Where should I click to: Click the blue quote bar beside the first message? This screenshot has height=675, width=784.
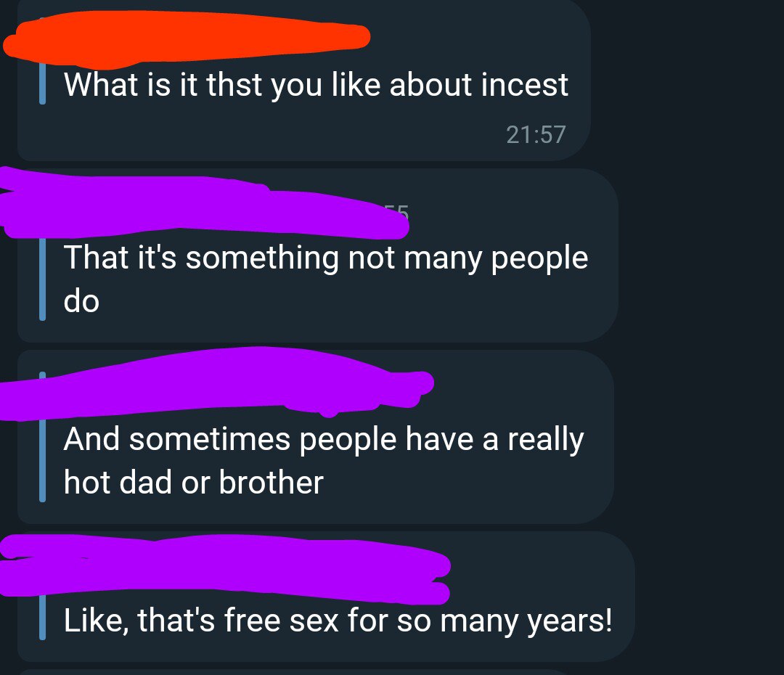pyautogui.click(x=42, y=85)
